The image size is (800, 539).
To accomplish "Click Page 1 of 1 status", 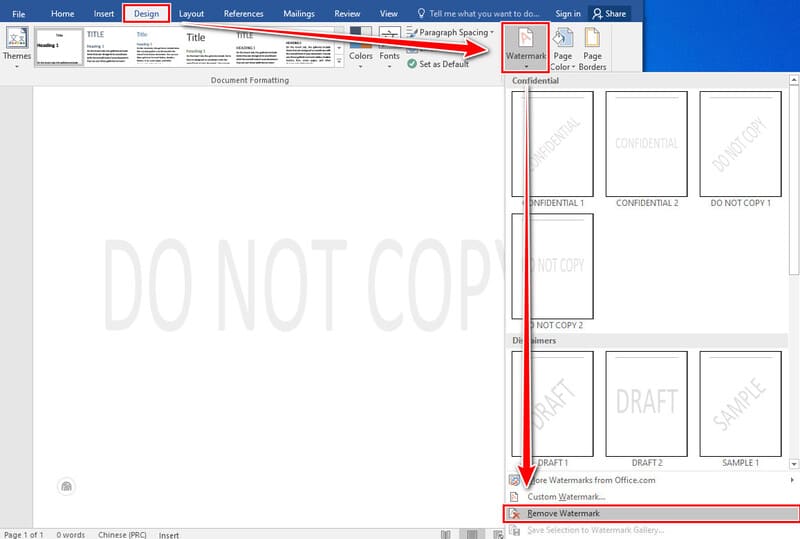I will coord(23,534).
